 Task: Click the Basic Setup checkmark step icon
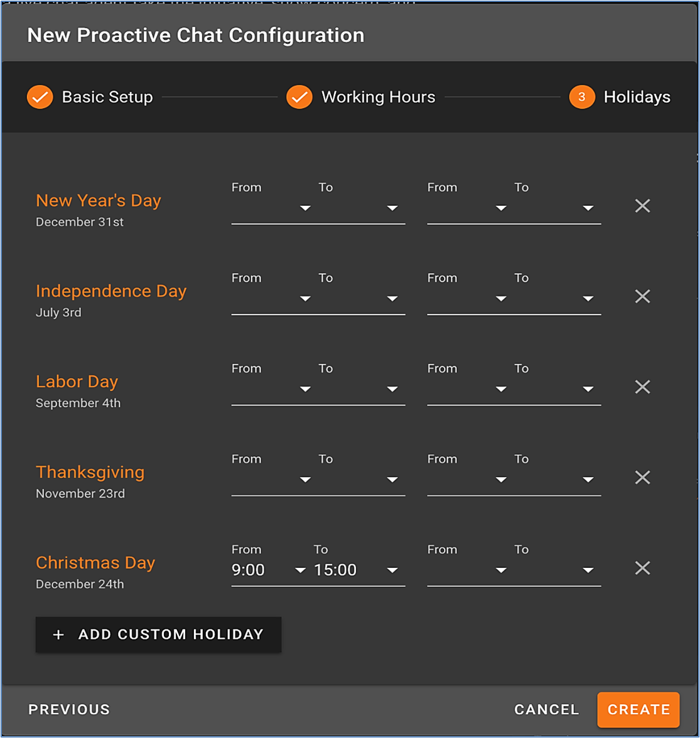(40, 97)
